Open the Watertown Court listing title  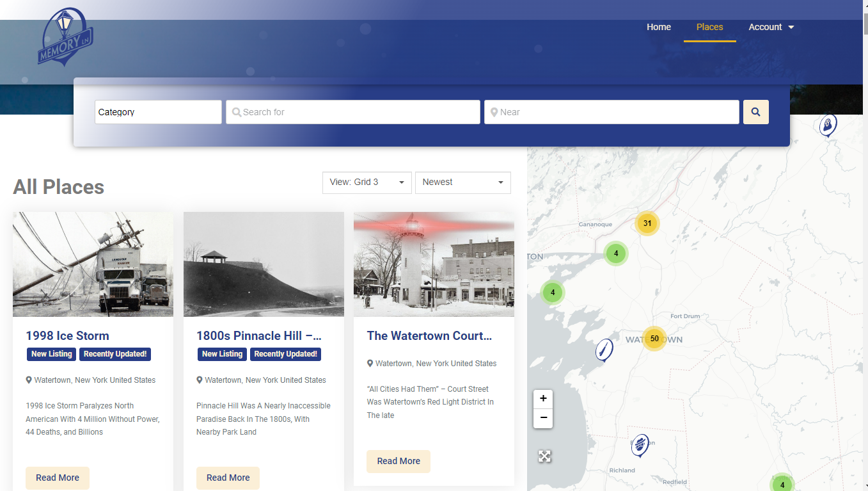click(429, 335)
